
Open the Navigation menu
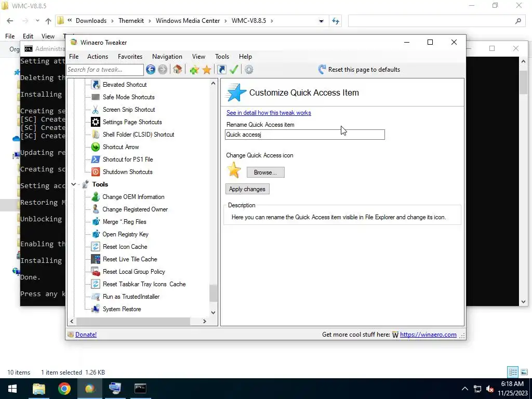click(167, 57)
